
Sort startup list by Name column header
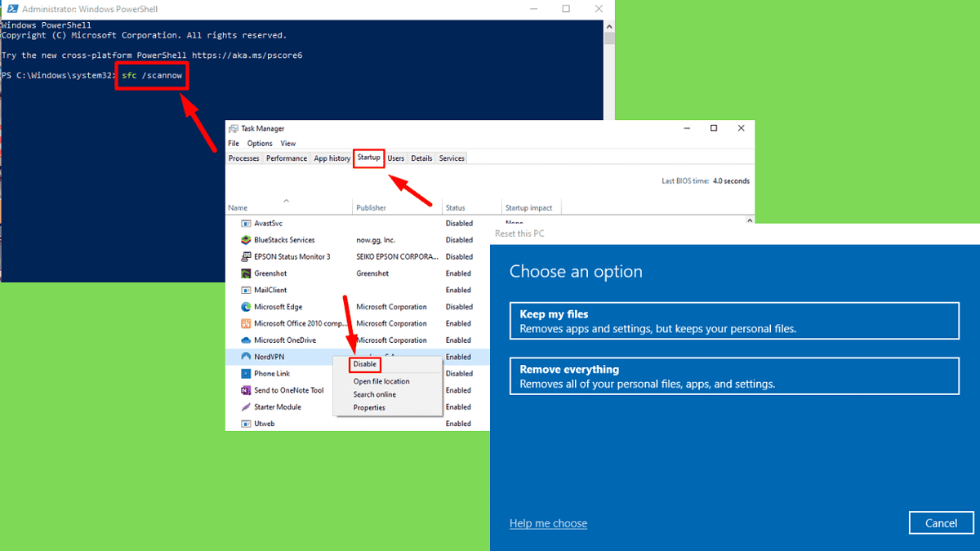click(x=238, y=208)
